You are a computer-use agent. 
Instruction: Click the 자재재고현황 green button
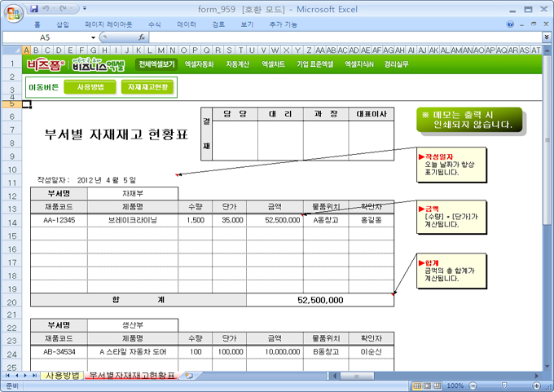tap(147, 87)
